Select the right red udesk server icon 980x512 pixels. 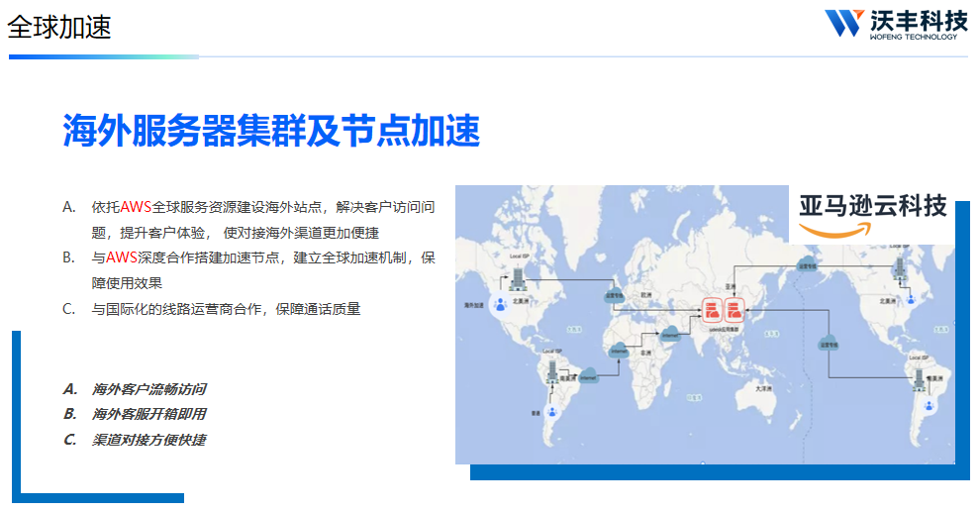point(734,311)
